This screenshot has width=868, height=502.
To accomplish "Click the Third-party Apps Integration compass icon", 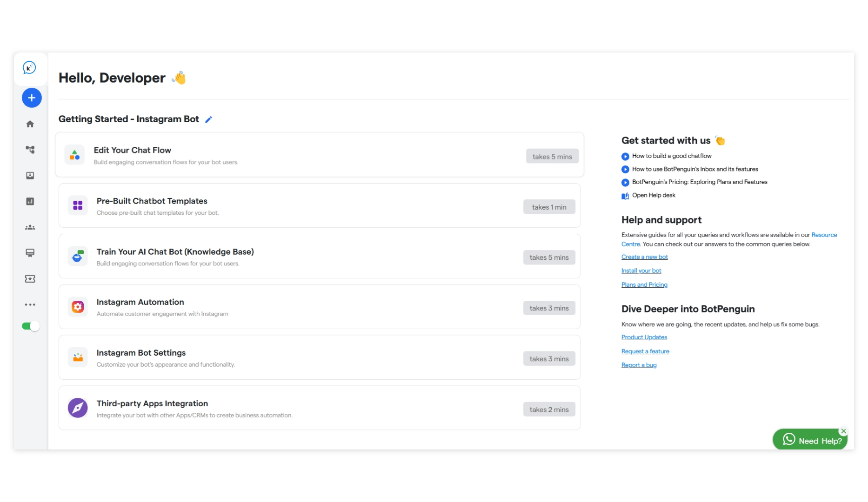I will 78,408.
